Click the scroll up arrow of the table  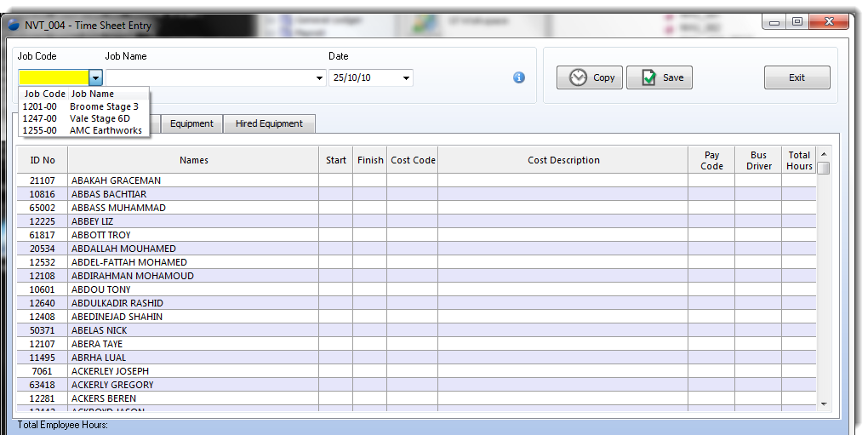pos(824,154)
